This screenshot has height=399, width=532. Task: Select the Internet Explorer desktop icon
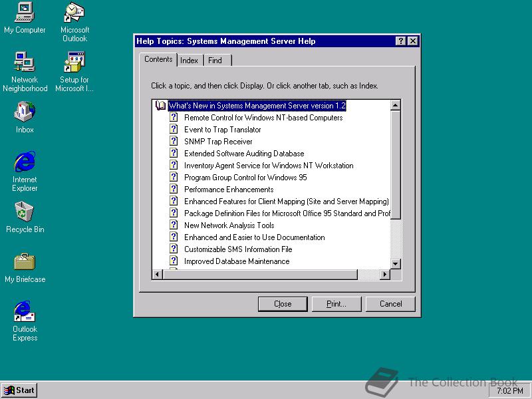tap(25, 172)
